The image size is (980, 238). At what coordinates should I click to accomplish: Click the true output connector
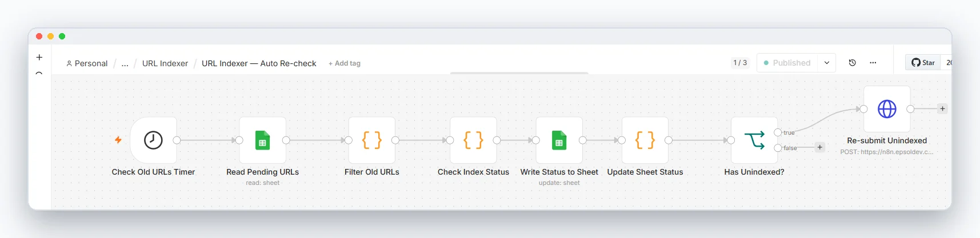[x=778, y=132]
